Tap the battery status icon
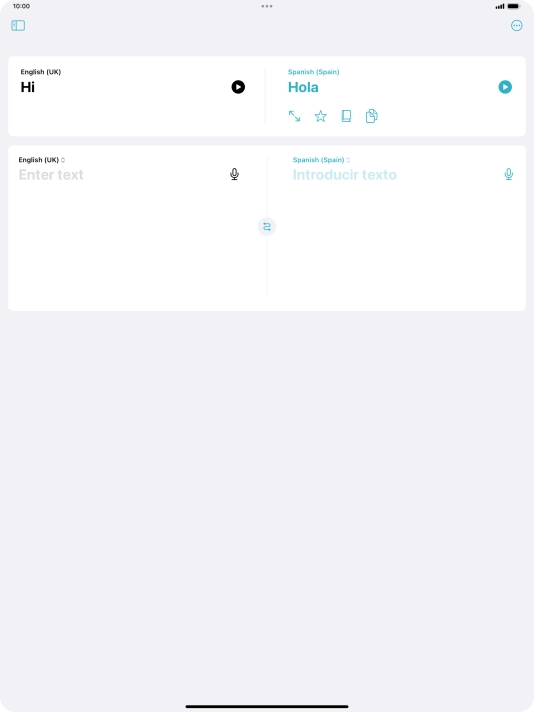534x712 pixels. point(514,6)
